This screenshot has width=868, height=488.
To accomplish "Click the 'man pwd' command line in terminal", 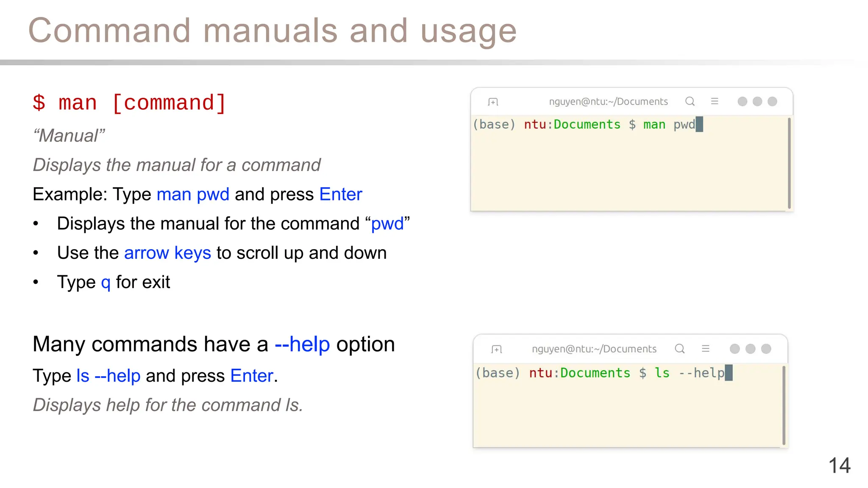I will point(588,125).
